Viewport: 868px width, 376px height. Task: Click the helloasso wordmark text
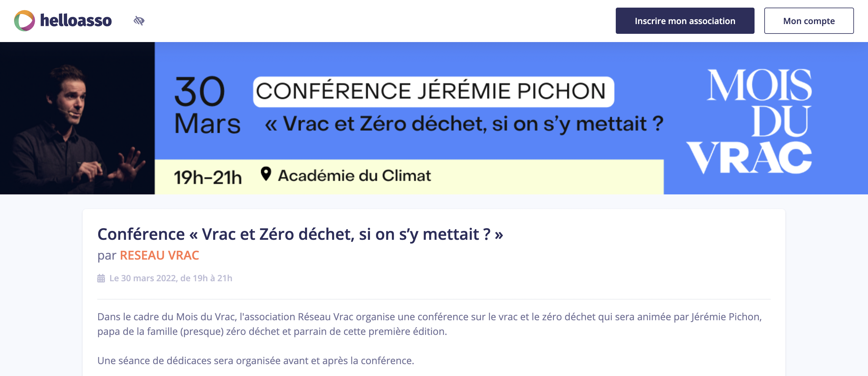76,21
